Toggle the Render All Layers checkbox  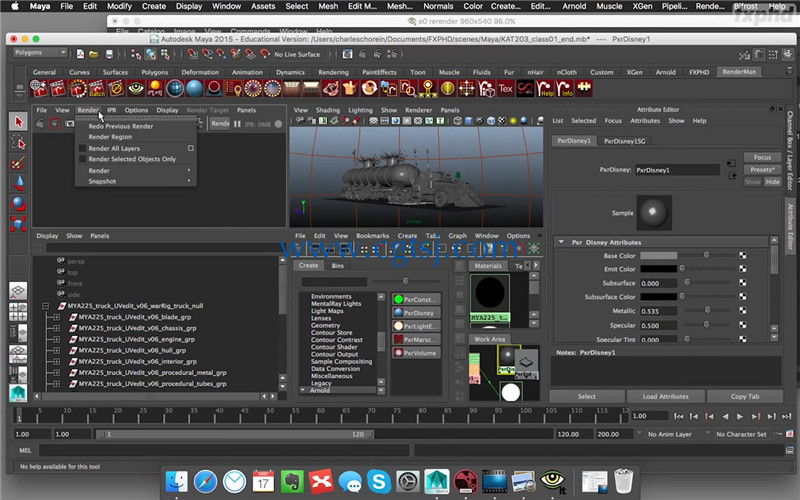click(82, 148)
